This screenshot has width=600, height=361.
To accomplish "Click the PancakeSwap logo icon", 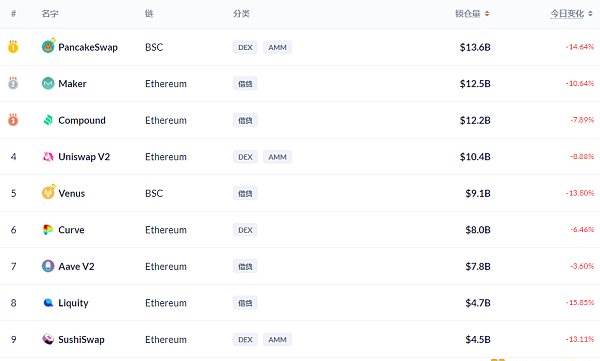I will [48, 46].
